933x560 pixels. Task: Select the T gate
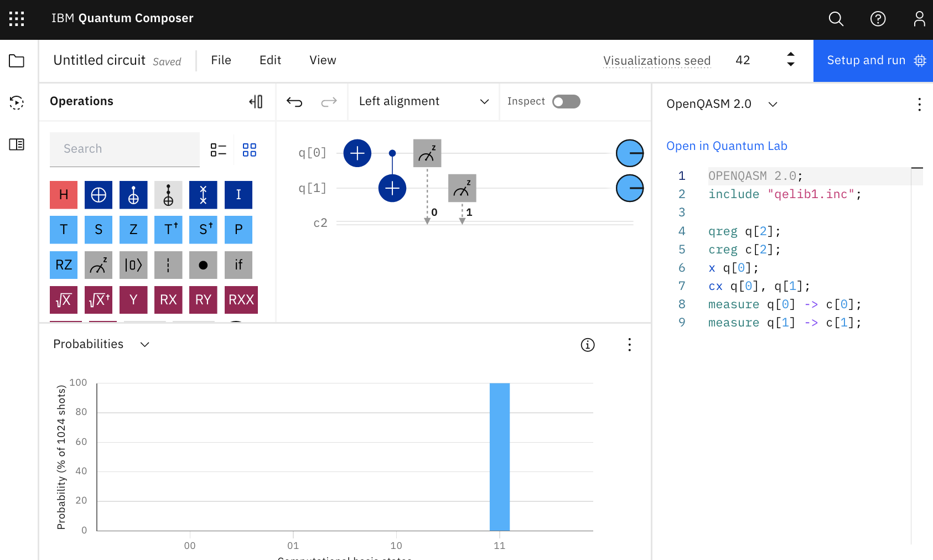coord(64,230)
